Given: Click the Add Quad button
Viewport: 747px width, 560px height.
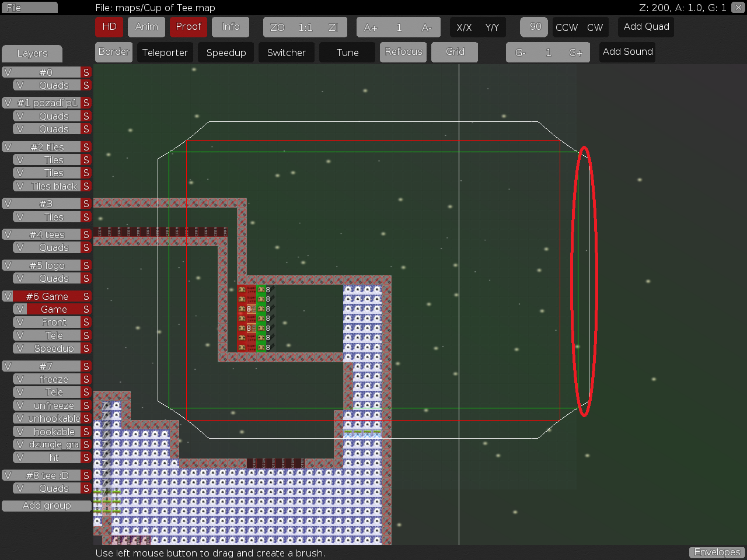Looking at the screenshot, I should 646,27.
